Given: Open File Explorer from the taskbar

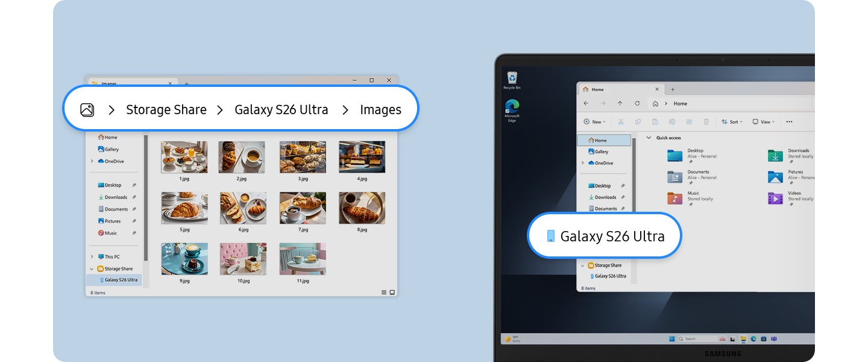Looking at the screenshot, I should click(744, 339).
